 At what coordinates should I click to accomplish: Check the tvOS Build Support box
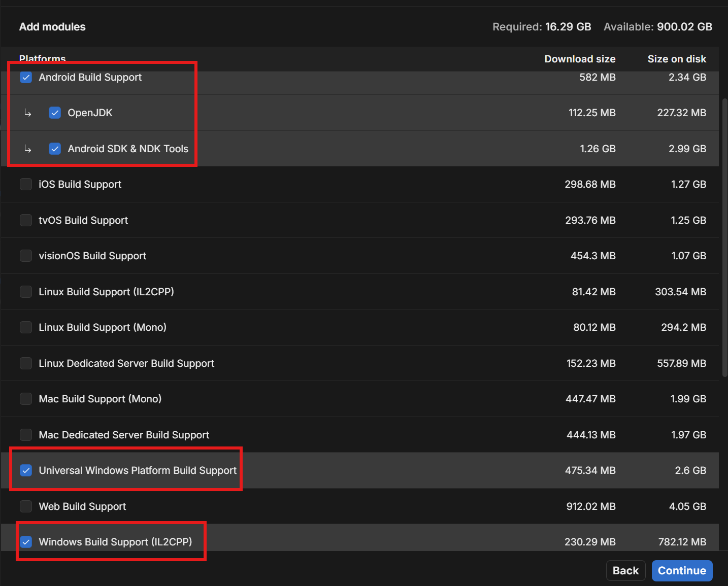pos(26,220)
